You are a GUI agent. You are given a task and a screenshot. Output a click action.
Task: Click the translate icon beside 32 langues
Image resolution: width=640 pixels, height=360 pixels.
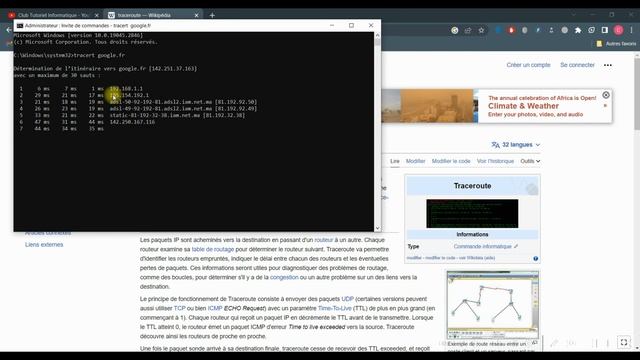pyautogui.click(x=496, y=145)
